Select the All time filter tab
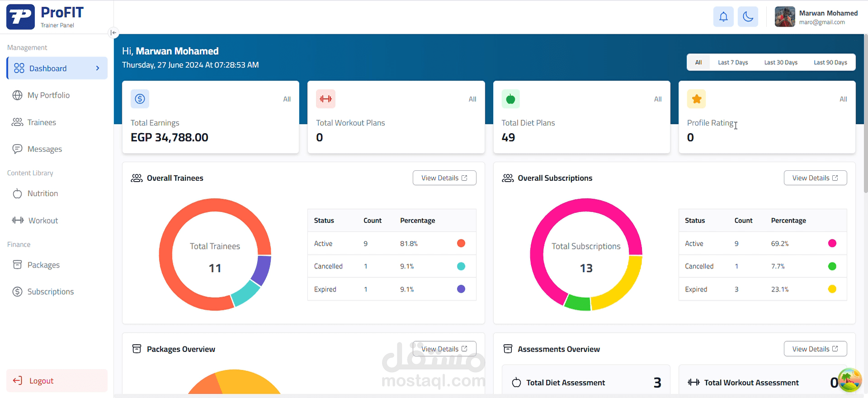 coord(698,62)
